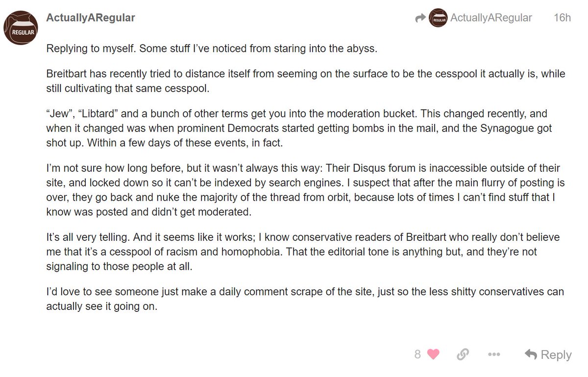Viewport: 588px width, 377px height.
Task: Open the bold ActuallyARegular author profile link
Action: click(x=91, y=18)
